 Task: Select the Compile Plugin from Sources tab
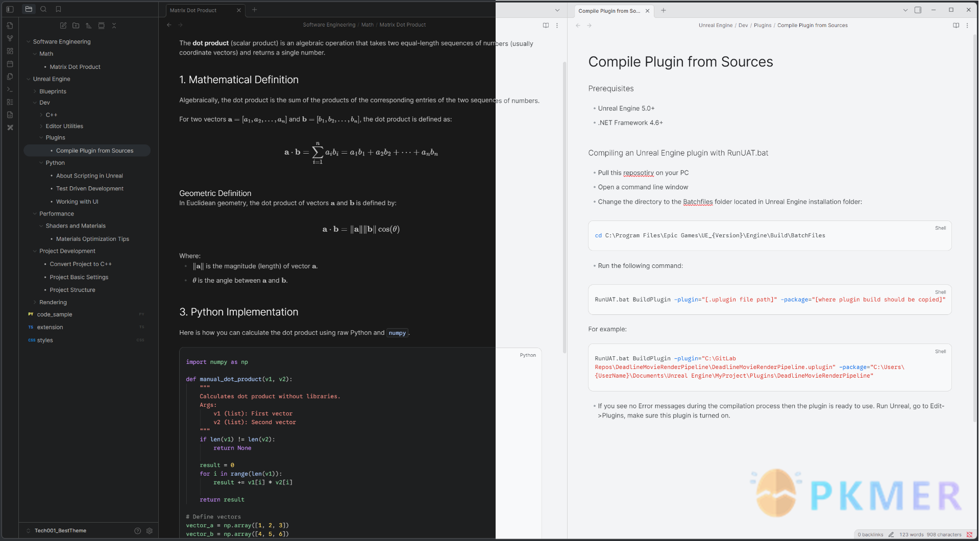[x=609, y=11]
